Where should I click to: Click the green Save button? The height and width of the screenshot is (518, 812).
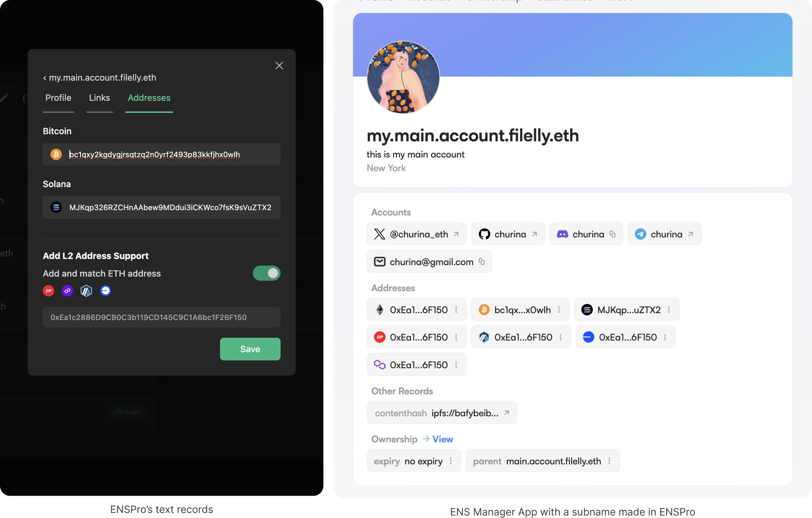click(250, 349)
